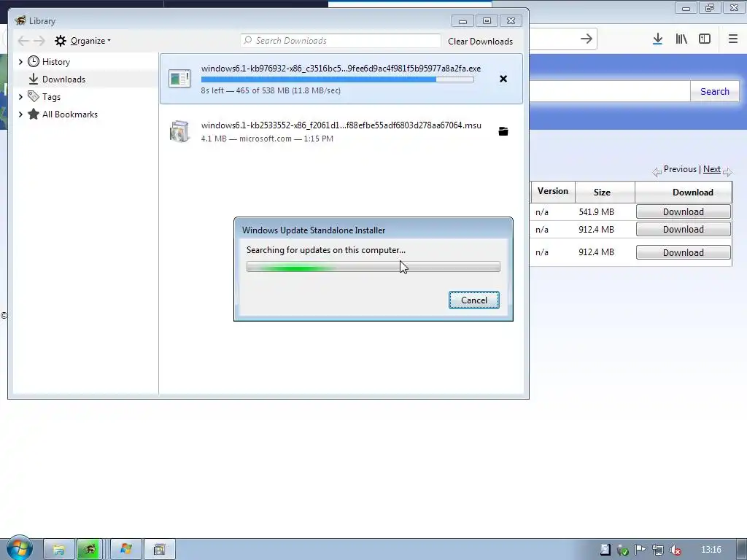Cancel the Windows Update Standalone Installer
Image resolution: width=747 pixels, height=560 pixels.
click(x=474, y=300)
